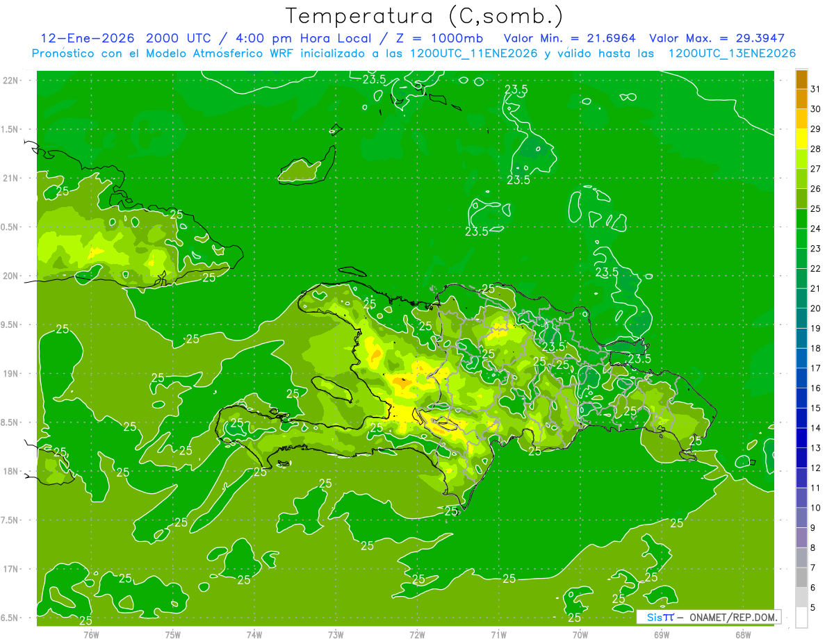The height and width of the screenshot is (644, 834).
Task: Click the "30" color scale label
Action: (816, 109)
